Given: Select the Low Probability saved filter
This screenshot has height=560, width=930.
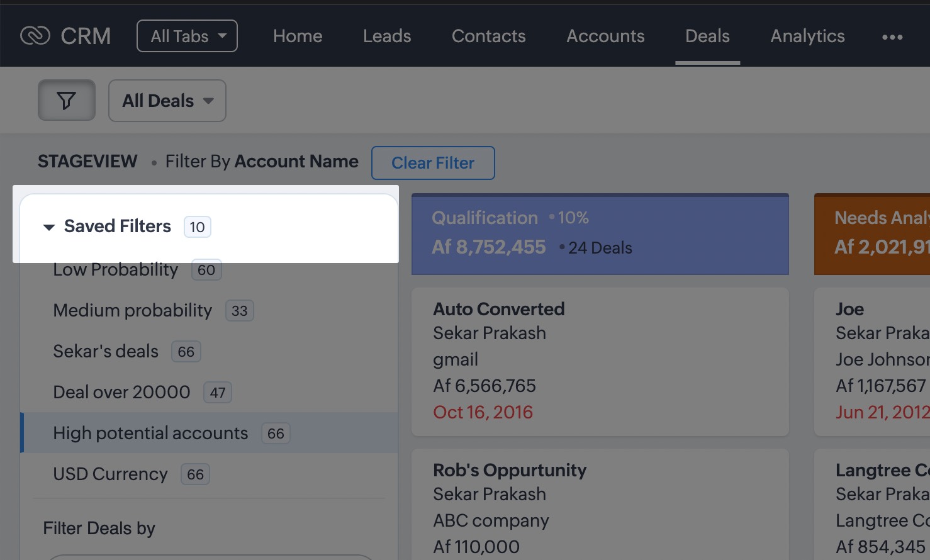Looking at the screenshot, I should (116, 270).
